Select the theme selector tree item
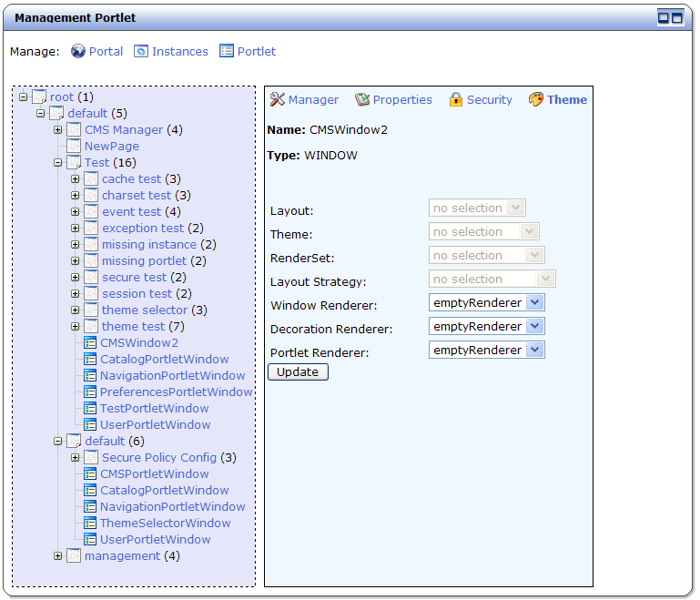This screenshot has height=600, width=700. click(144, 310)
